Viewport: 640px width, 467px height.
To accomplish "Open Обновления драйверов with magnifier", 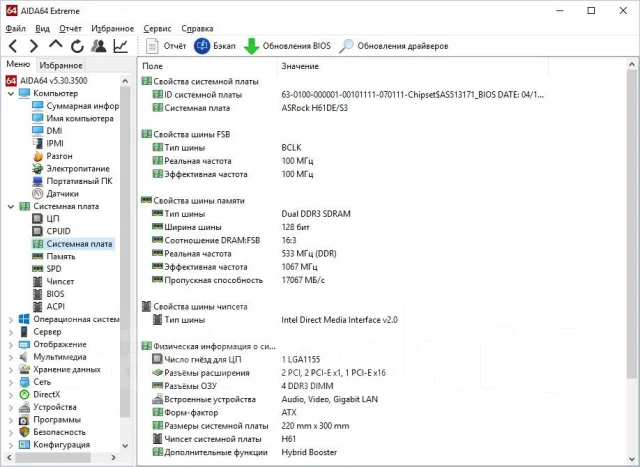I will [393, 46].
